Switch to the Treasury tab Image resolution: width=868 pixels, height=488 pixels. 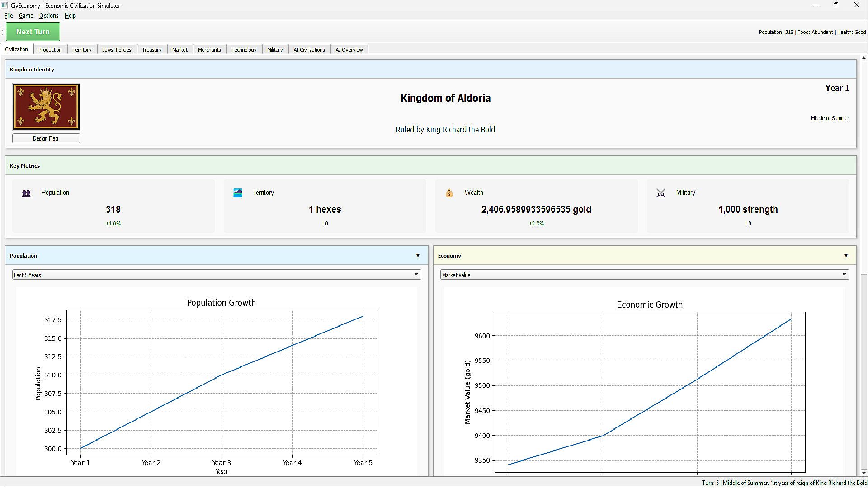(x=151, y=50)
